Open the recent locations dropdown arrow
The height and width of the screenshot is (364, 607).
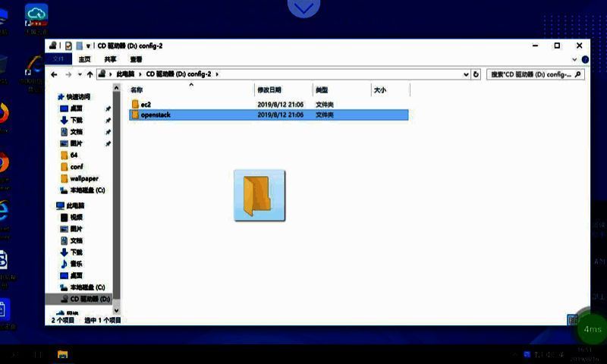pyautogui.click(x=79, y=74)
